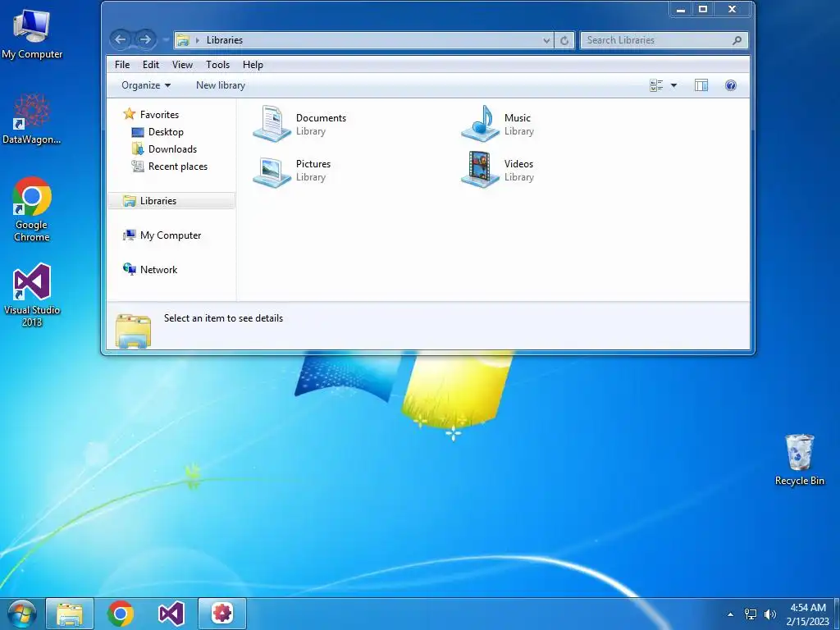This screenshot has width=840, height=630.
Task: Open the File menu
Action: 122,65
